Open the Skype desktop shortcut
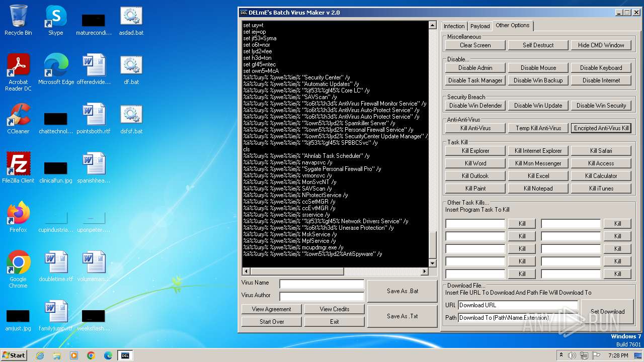Viewport: 644px width, 362px height. (56, 20)
